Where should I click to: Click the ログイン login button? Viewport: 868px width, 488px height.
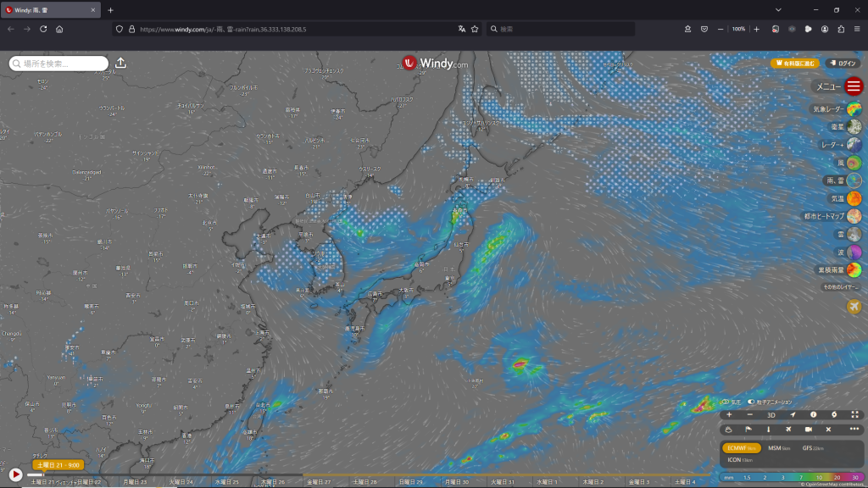[843, 64]
